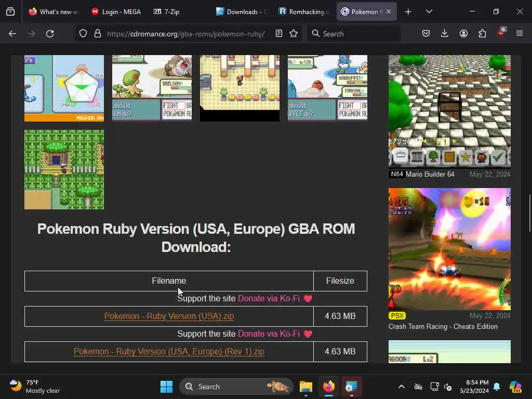Click second Donate via Ko-Fi link
This screenshot has width=532, height=399.
269,334
